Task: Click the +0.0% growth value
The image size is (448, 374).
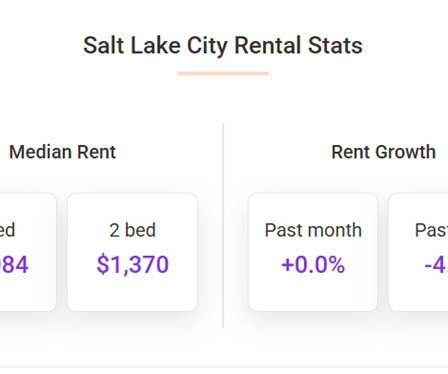Action: point(313,265)
